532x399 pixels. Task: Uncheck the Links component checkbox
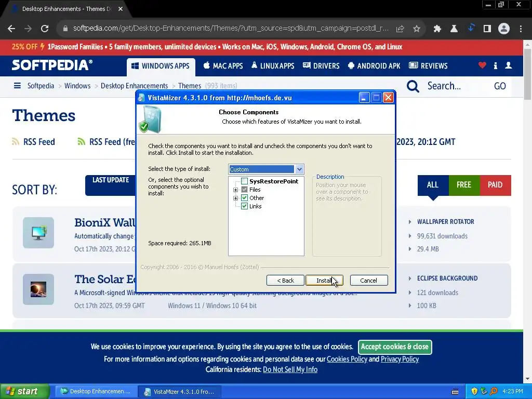(244, 206)
